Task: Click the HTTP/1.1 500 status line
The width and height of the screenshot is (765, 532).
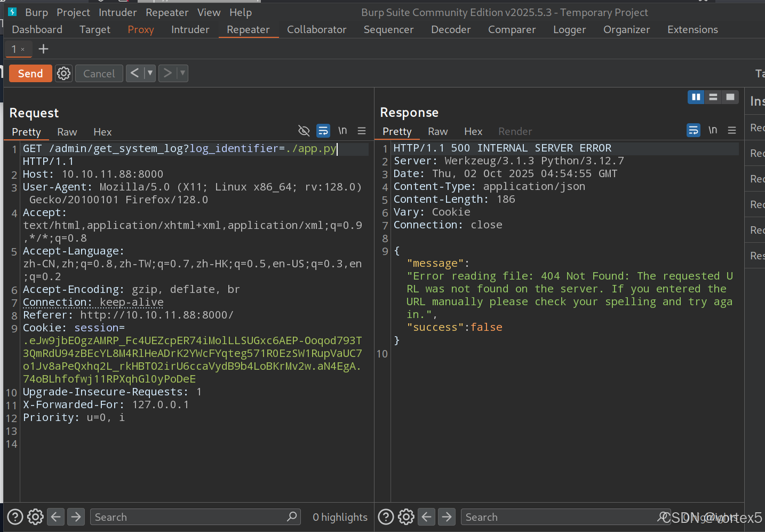Action: click(503, 148)
